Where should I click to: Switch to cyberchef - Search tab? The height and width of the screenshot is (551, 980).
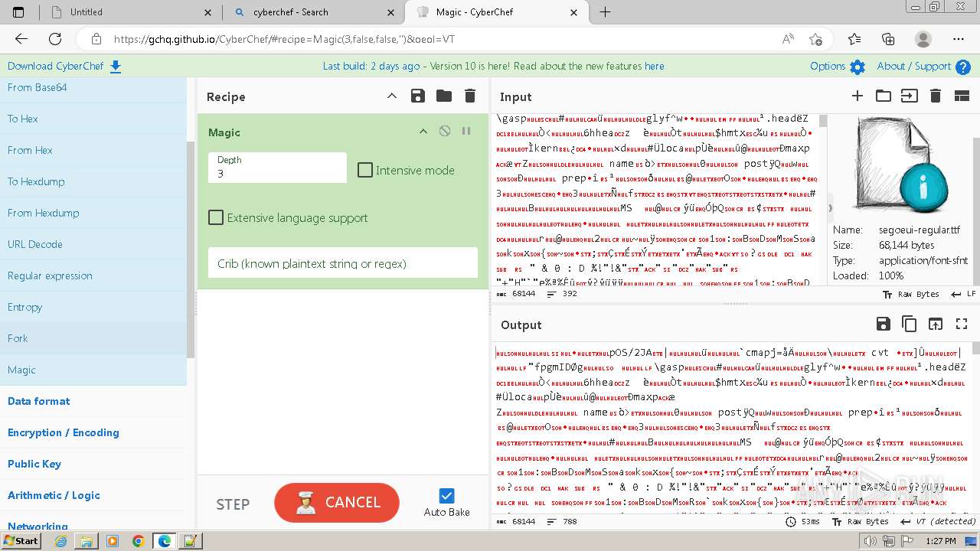(315, 12)
